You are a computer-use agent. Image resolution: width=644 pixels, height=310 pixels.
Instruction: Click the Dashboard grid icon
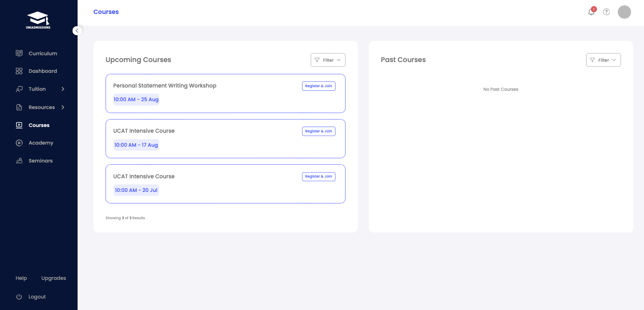pos(19,71)
